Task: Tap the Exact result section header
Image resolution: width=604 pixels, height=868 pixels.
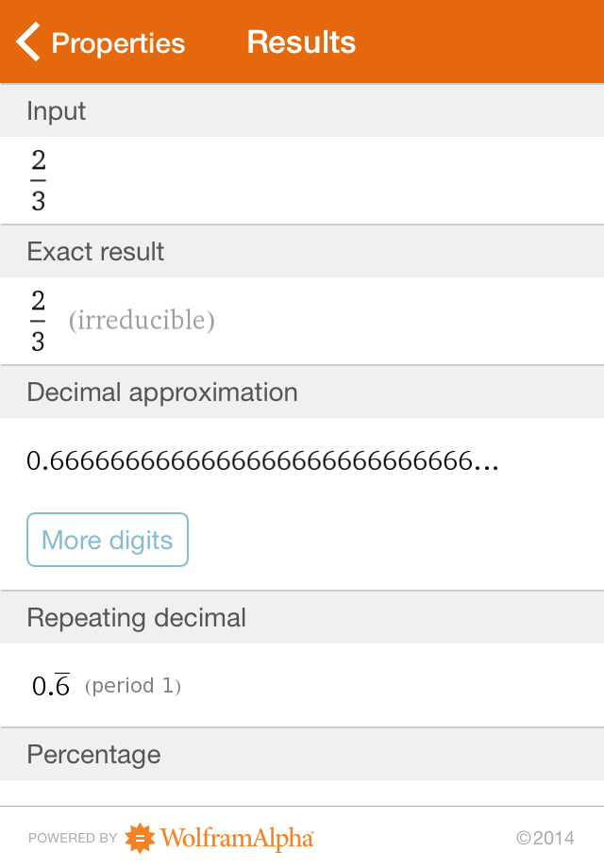Action: (x=96, y=251)
